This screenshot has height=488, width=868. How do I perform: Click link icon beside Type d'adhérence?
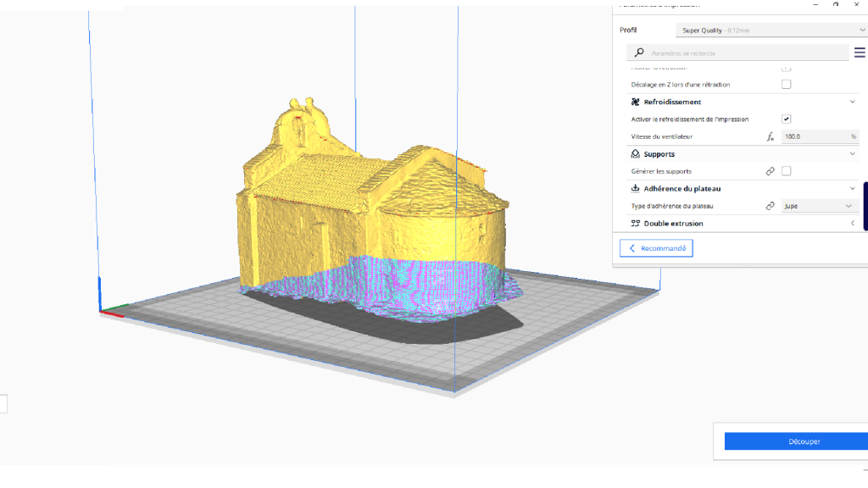(771, 206)
